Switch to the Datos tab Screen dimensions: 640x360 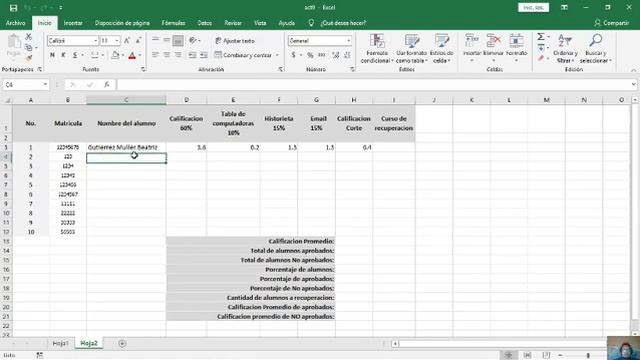[204, 23]
